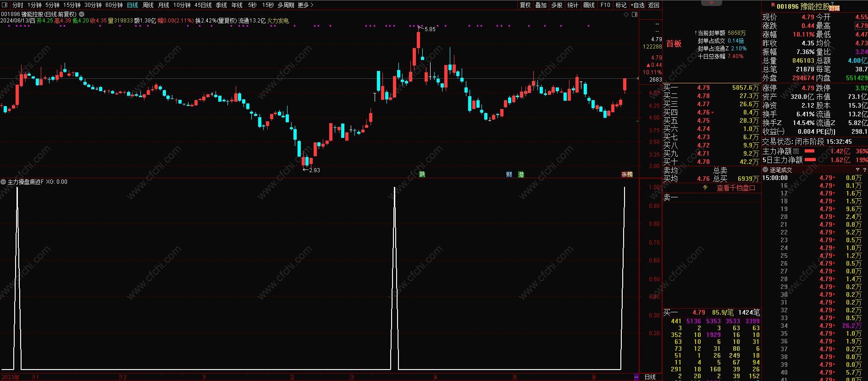This screenshot has height=381, width=868.
Task: Click the 1929 order quantity cell
Action: pos(713,335)
